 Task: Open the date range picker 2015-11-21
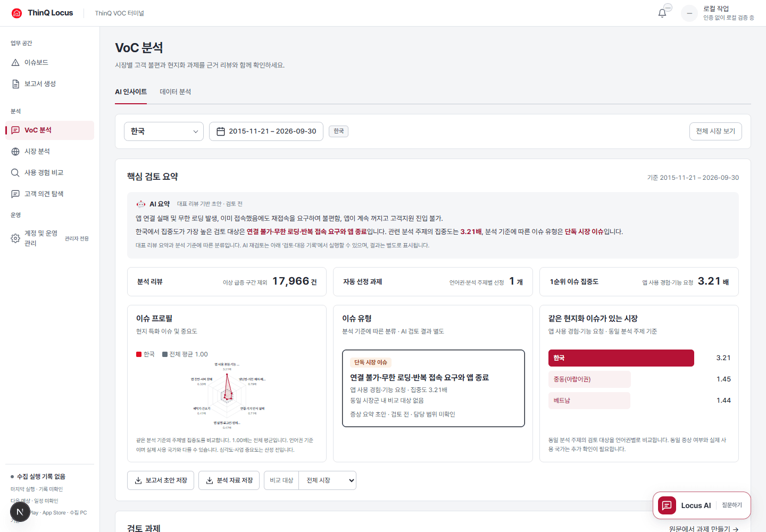tap(266, 131)
